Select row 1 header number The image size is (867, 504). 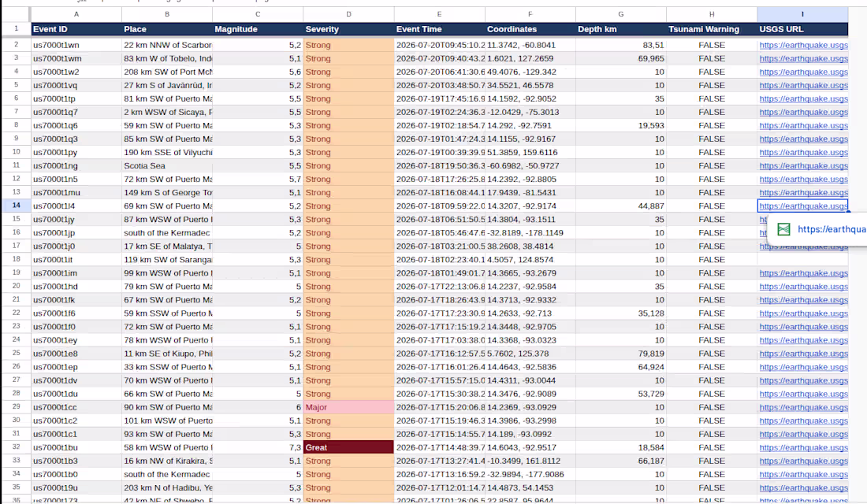(x=16, y=28)
